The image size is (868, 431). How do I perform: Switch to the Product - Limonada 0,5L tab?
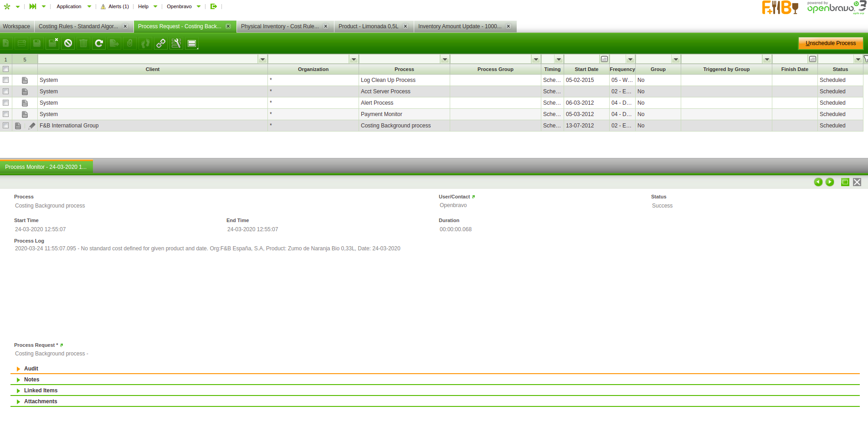368,26
